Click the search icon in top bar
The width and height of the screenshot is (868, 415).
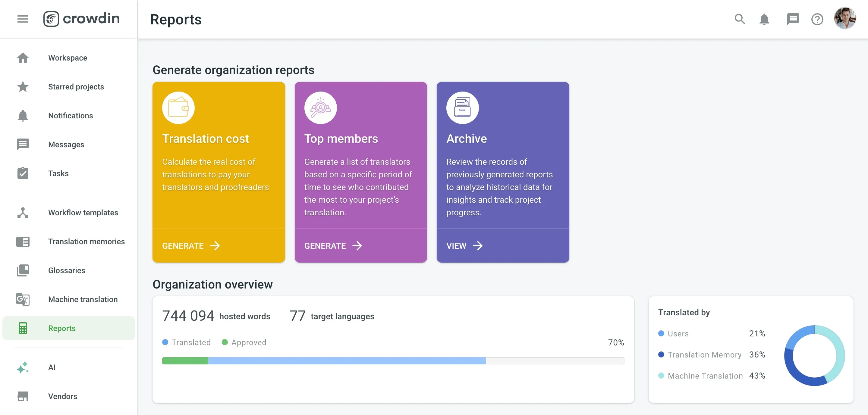[x=740, y=19]
